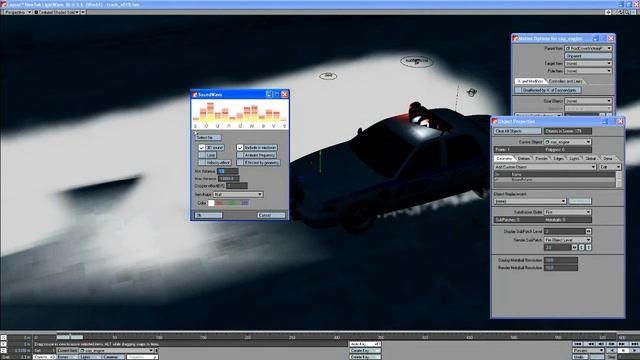Select the light item above the police car
This screenshot has height=360, width=640.
pyautogui.click(x=472, y=92)
